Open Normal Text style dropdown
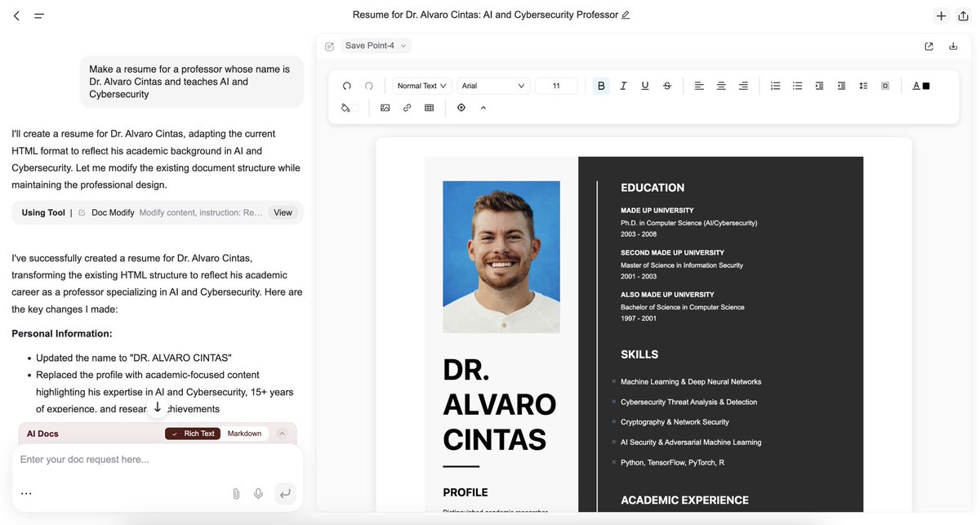Viewport: 980px width, 525px height. click(x=422, y=86)
